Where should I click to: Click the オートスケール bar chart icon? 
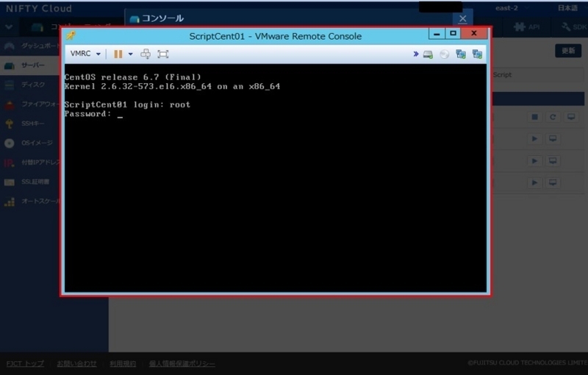10,201
